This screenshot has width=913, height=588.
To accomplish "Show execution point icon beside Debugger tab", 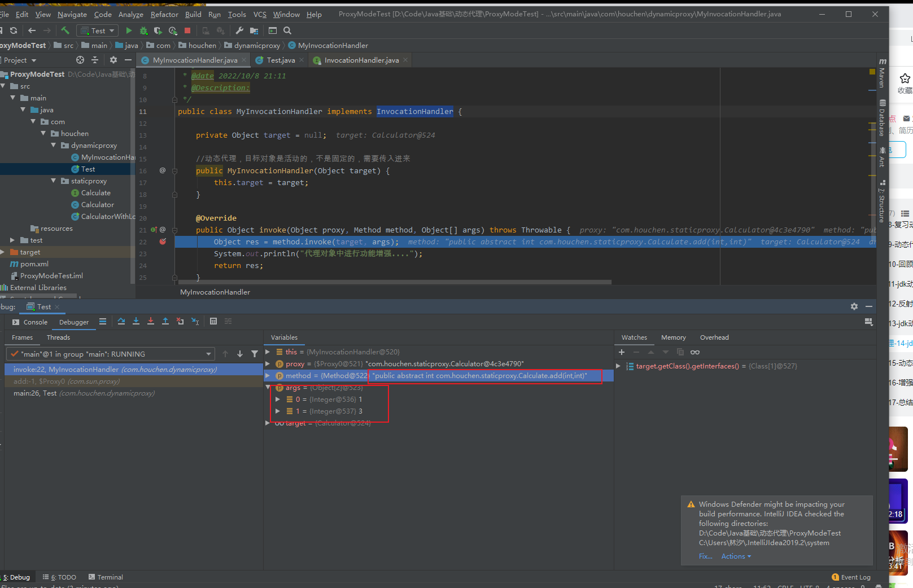I will click(103, 322).
